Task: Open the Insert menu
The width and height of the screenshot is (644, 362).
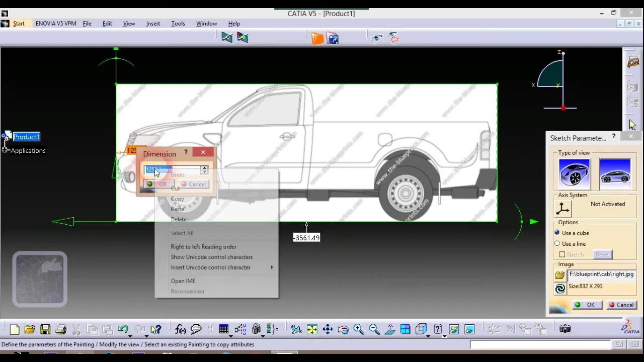Action: click(x=153, y=24)
